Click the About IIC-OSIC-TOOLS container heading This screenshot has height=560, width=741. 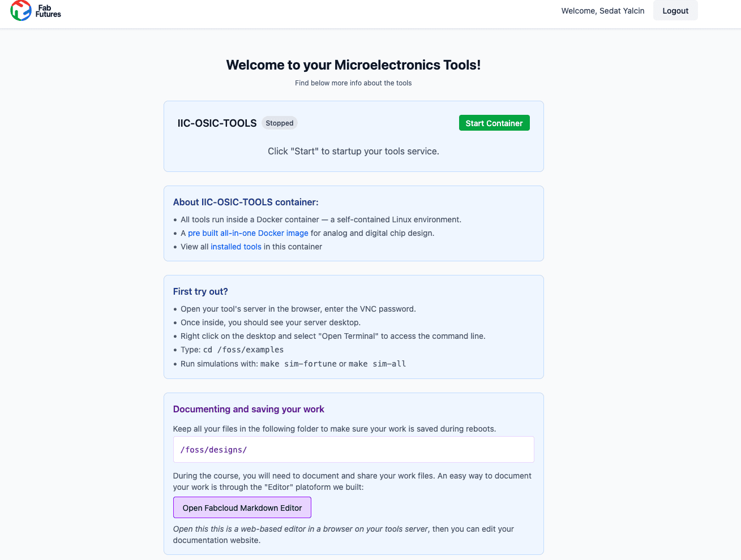click(246, 202)
